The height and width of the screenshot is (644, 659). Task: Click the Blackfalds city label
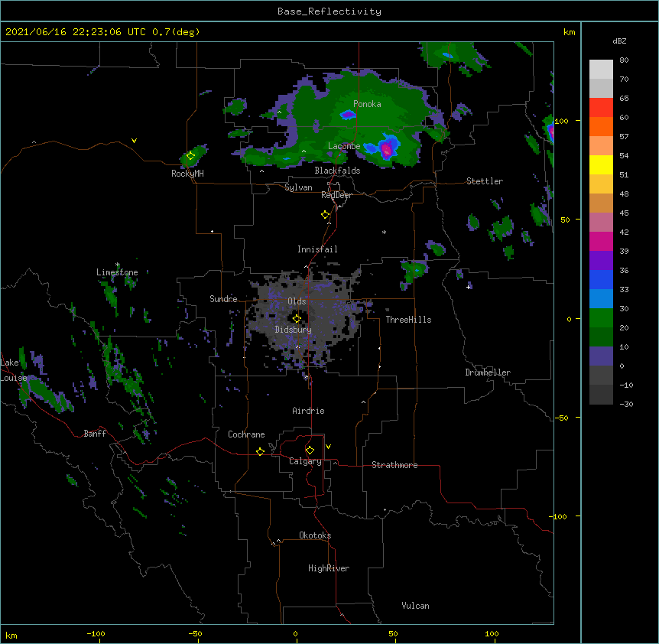[x=337, y=171]
